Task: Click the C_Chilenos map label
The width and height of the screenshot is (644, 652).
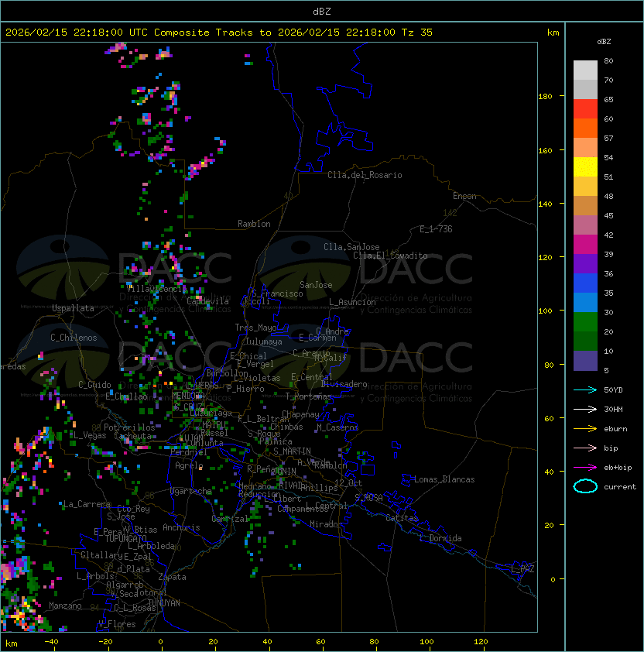Action: click(x=74, y=338)
